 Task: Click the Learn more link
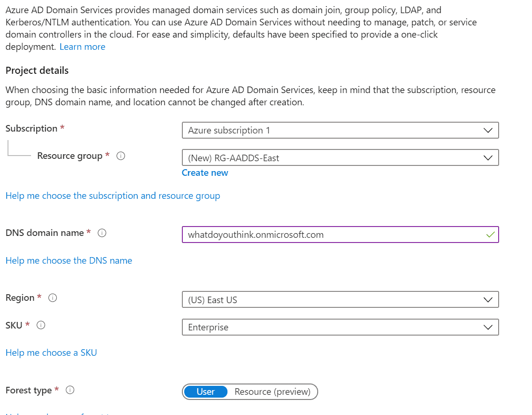(x=82, y=47)
